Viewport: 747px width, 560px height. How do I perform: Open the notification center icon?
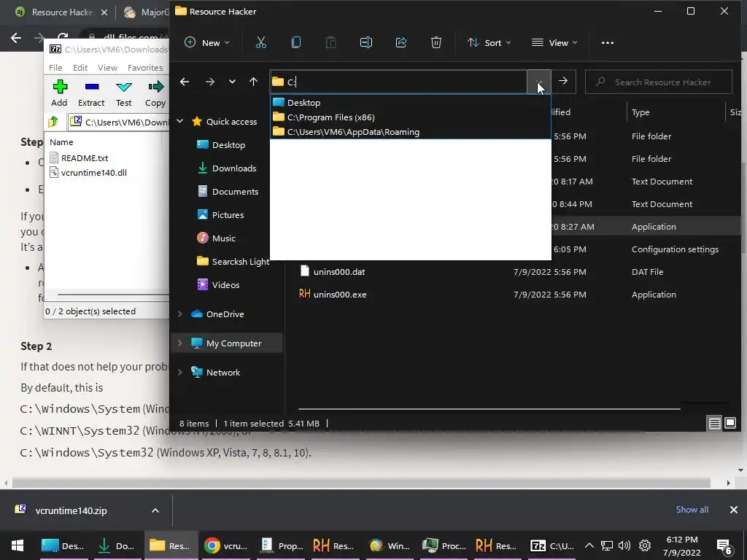(x=724, y=547)
